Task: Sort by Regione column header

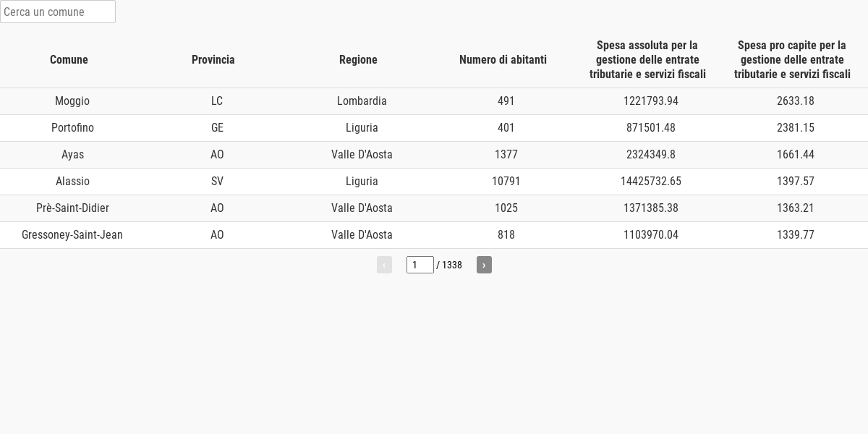Action: pyautogui.click(x=358, y=60)
